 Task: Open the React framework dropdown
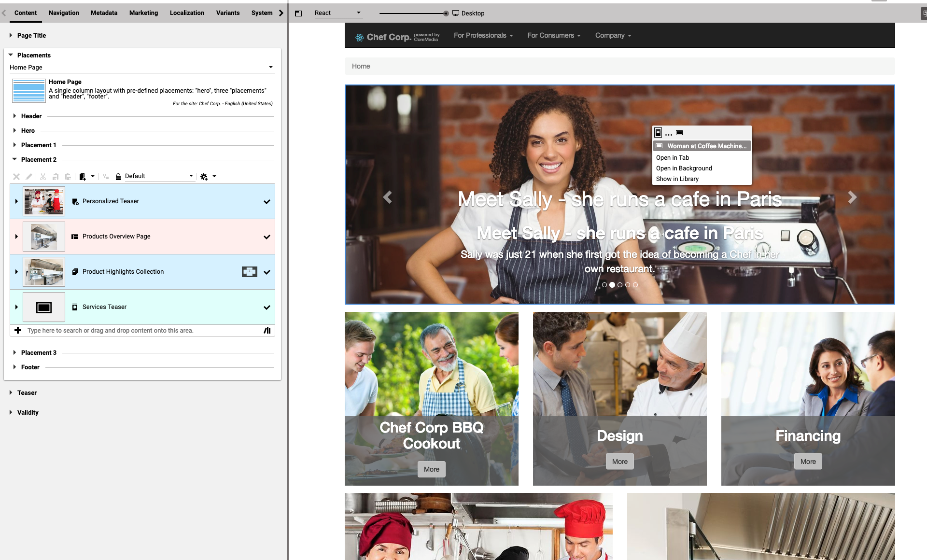point(358,13)
